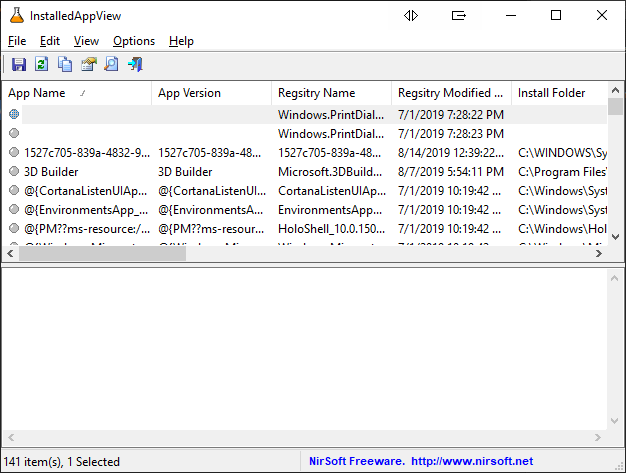
Task: Click the HoloShell_10.0.150... registry name cell
Action: point(332,229)
